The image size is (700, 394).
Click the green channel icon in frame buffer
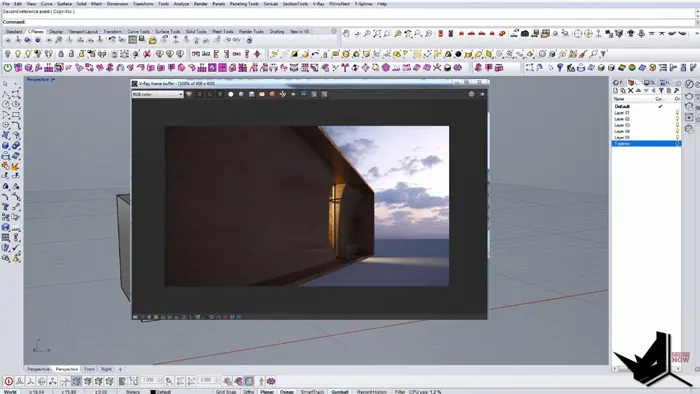tap(210, 94)
